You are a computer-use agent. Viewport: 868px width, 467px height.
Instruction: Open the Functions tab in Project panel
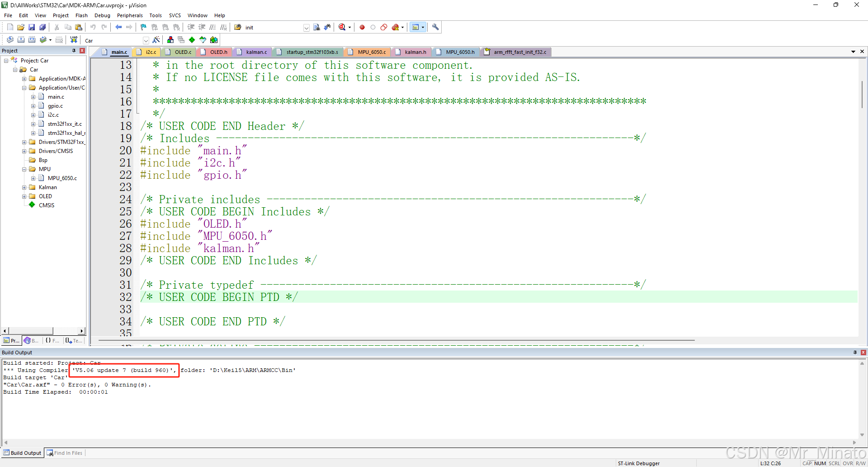coord(52,341)
